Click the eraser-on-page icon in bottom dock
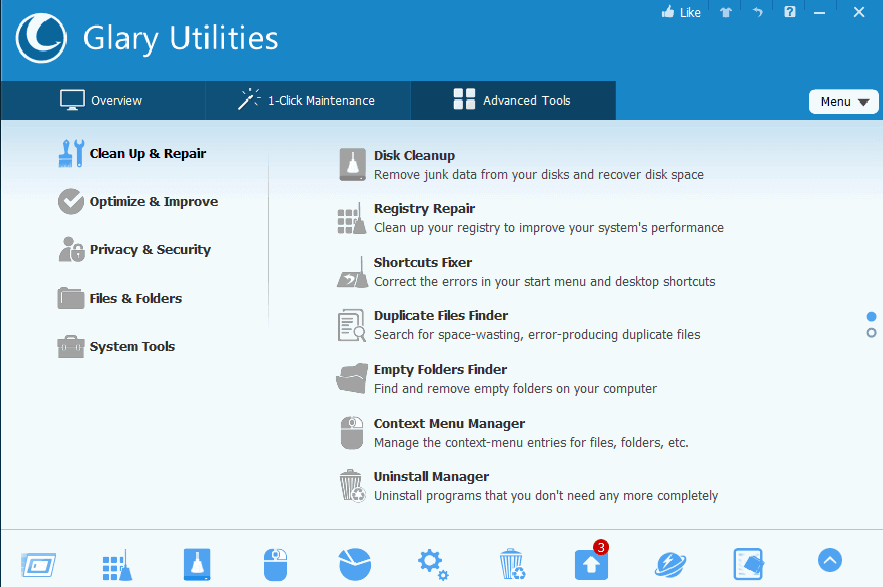 (749, 564)
